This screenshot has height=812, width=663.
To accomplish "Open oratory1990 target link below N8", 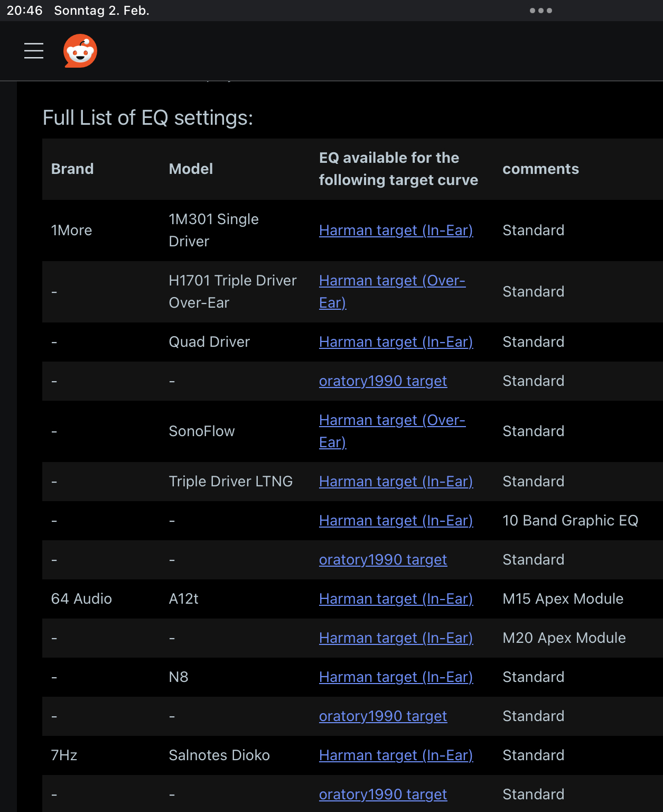I will (x=383, y=716).
